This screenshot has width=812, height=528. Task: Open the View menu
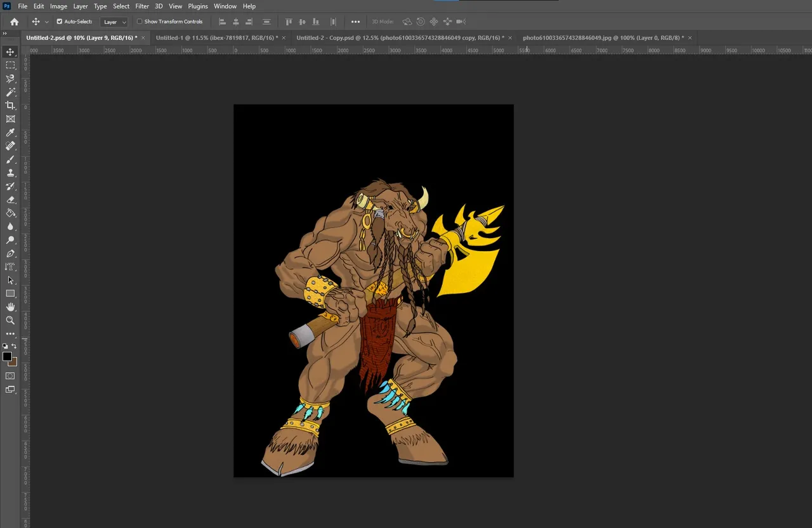[176, 6]
